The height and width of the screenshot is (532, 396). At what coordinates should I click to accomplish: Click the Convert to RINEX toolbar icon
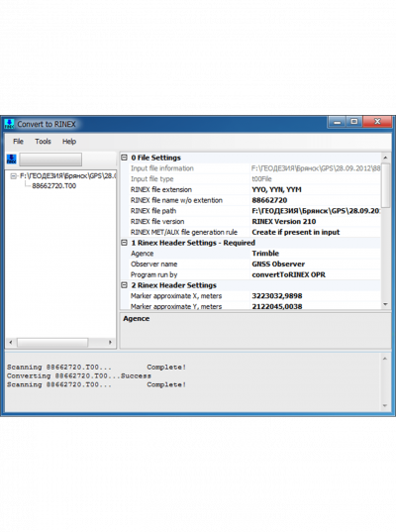coord(12,160)
